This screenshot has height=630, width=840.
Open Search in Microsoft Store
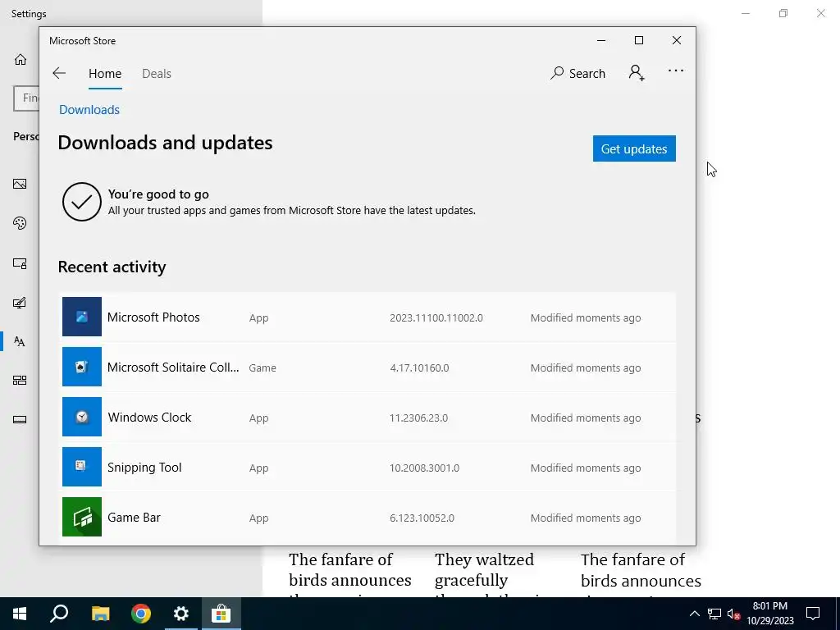(577, 73)
